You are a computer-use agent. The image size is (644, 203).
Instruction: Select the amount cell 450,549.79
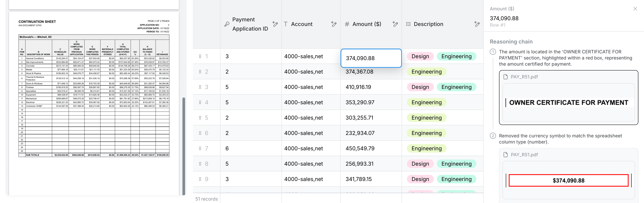coord(360,149)
